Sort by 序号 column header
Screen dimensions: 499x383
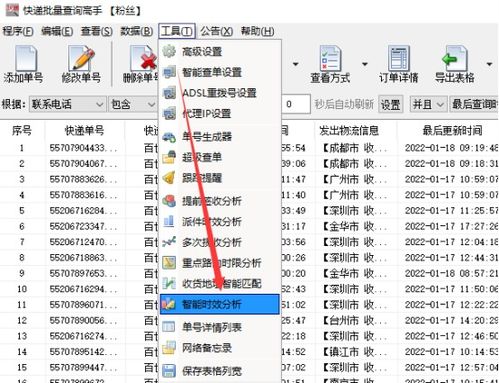point(22,130)
